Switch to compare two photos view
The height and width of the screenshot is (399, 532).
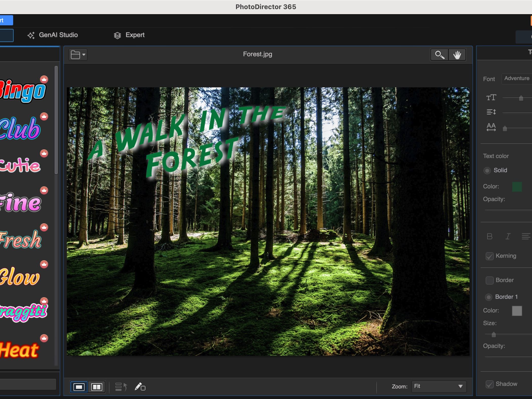pos(96,387)
